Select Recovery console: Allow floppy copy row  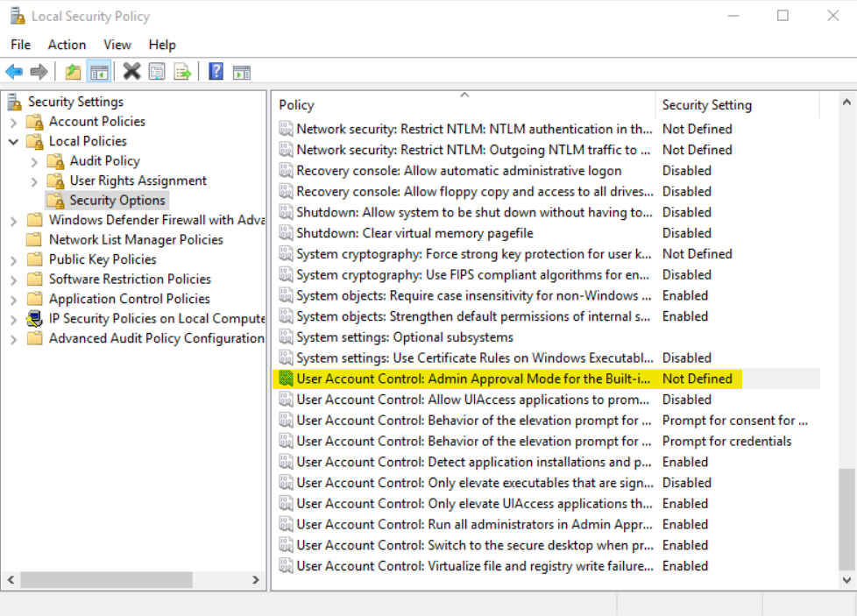[x=546, y=191]
